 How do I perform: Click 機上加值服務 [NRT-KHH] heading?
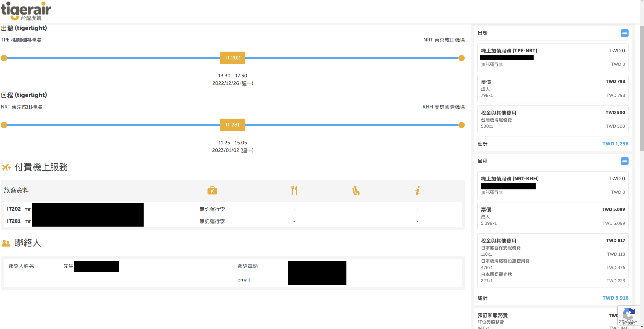coord(510,179)
